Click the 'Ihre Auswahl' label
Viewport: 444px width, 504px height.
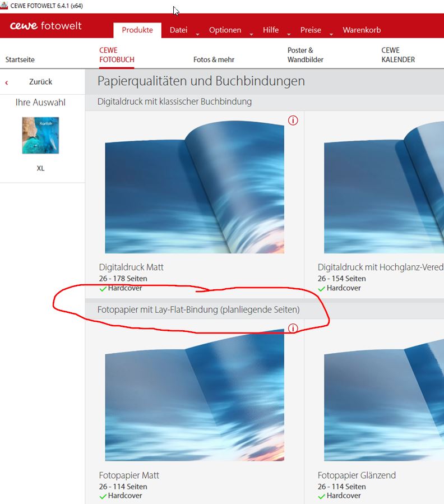tap(40, 102)
